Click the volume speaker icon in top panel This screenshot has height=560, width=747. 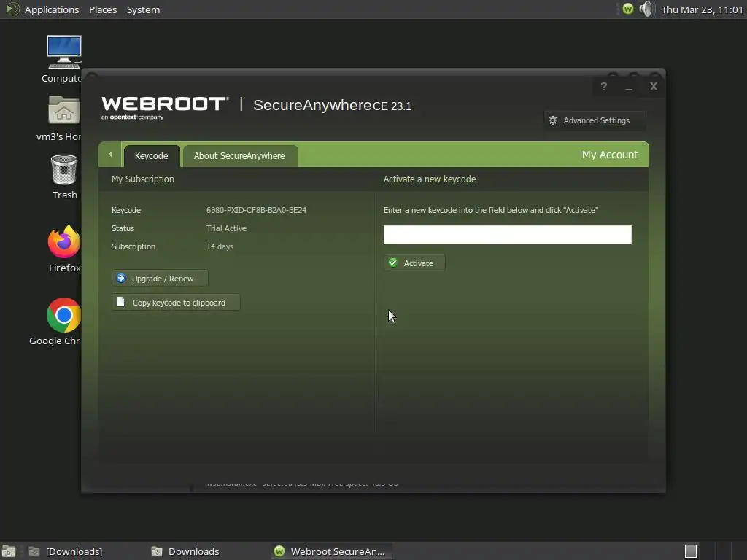coord(646,9)
